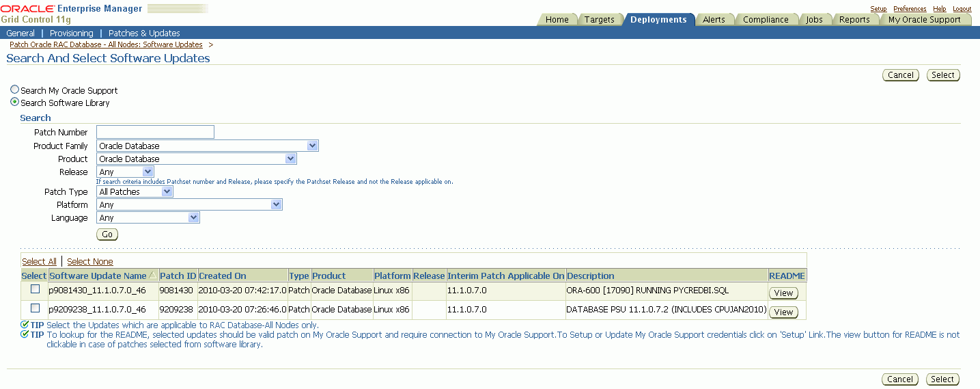Open the Provisioning subtab
Viewport: 980px width, 389px height.
[x=72, y=33]
